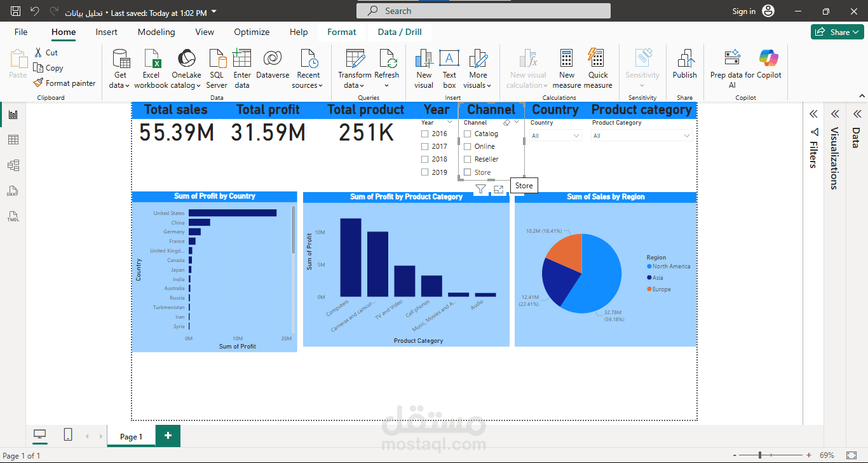Viewport: 868px width, 463px height.
Task: Switch to the Modeling ribbon tab
Action: coord(156,32)
